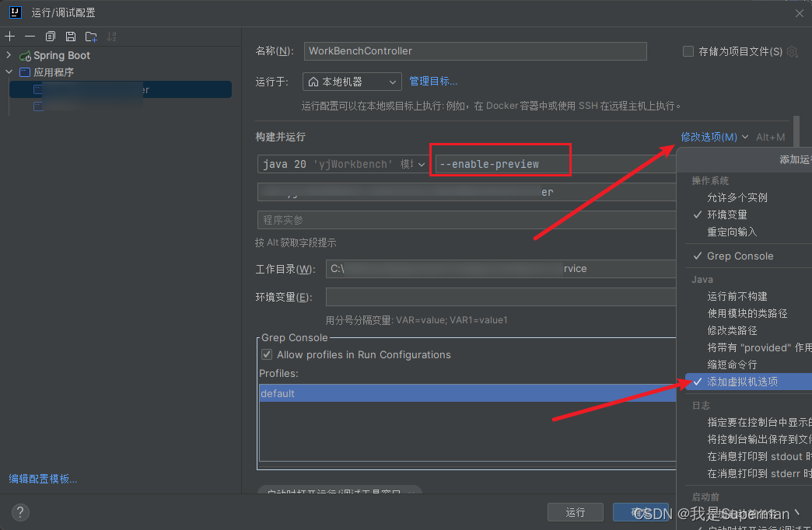Open the 管理目标 link
Image resolution: width=812 pixels, height=530 pixels.
(x=433, y=80)
